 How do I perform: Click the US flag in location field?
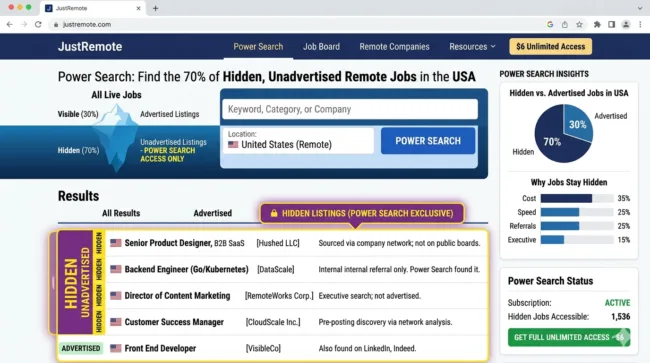(233, 145)
